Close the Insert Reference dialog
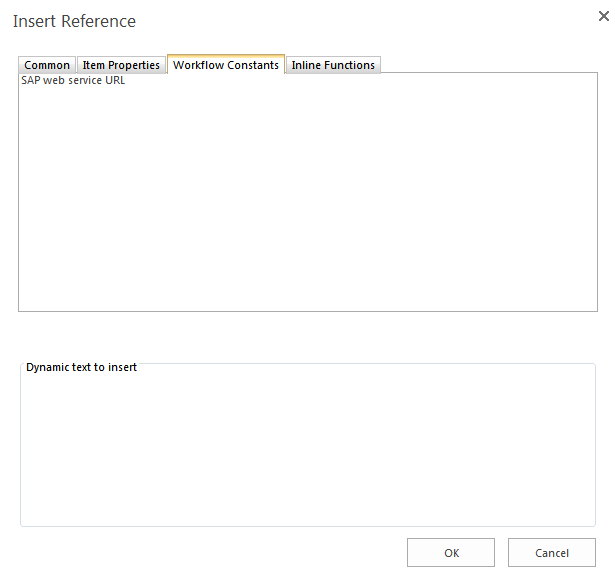 click(x=603, y=17)
